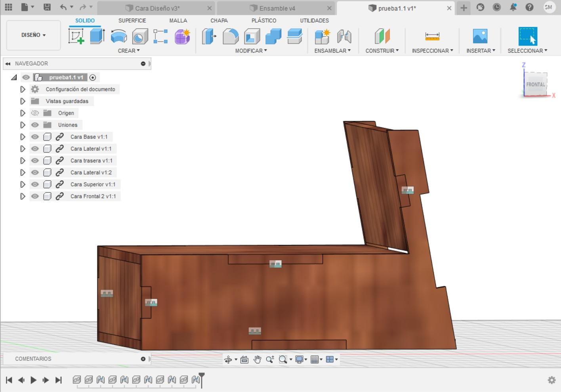The image size is (561, 392).
Task: Expand the Uniones folder
Action: [x=23, y=125]
